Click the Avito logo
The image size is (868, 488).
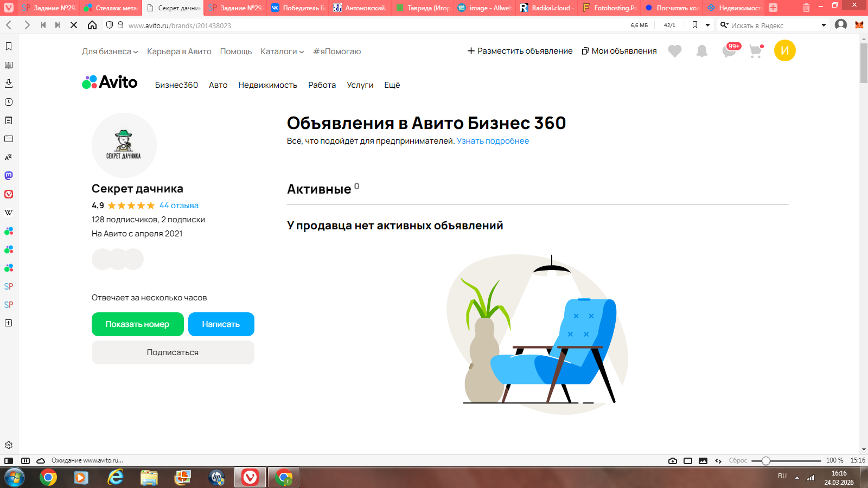click(x=110, y=82)
